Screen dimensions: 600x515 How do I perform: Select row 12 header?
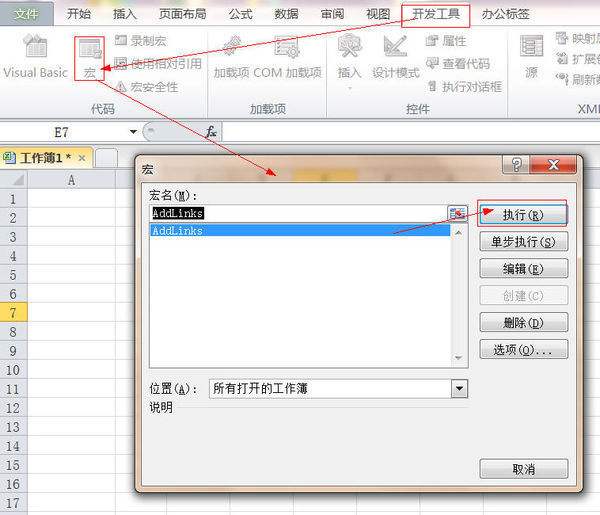[x=13, y=408]
